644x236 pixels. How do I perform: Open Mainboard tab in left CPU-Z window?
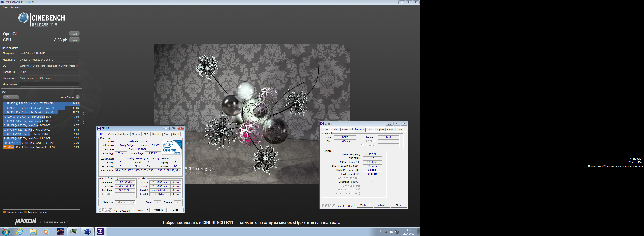124,134
